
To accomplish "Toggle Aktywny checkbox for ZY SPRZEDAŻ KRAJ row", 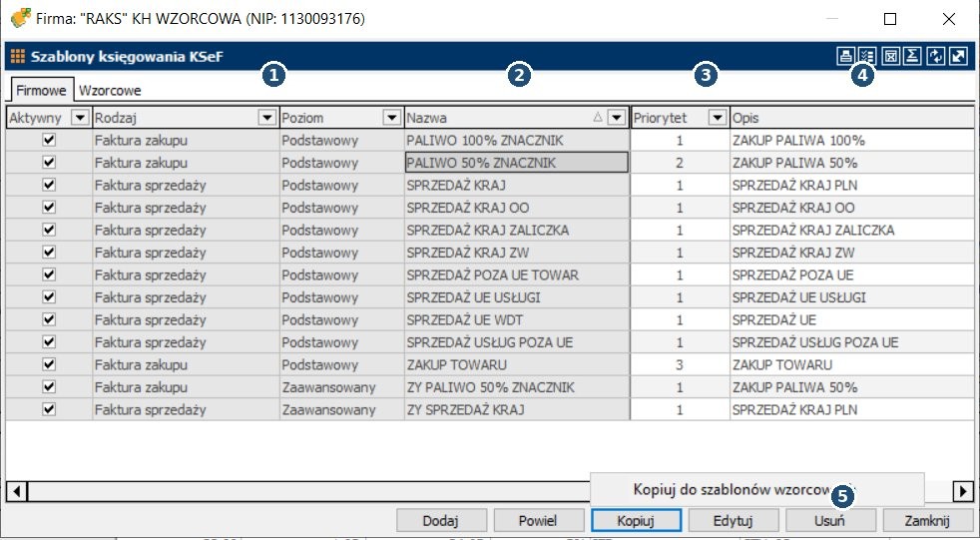I will tap(48, 409).
